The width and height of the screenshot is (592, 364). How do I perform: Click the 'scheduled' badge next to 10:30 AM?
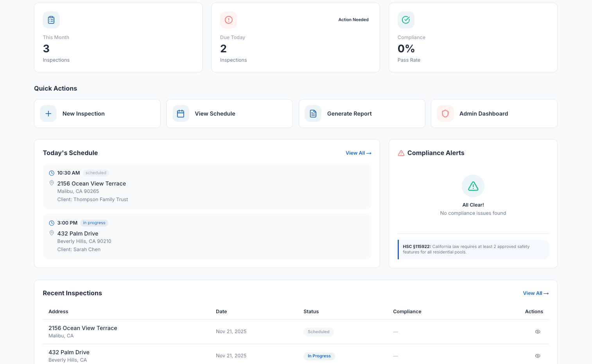95,173
